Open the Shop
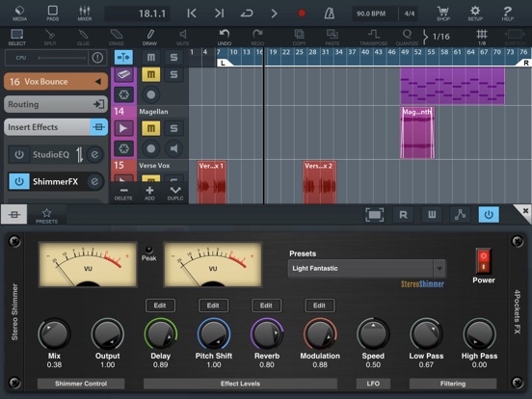 [443, 13]
